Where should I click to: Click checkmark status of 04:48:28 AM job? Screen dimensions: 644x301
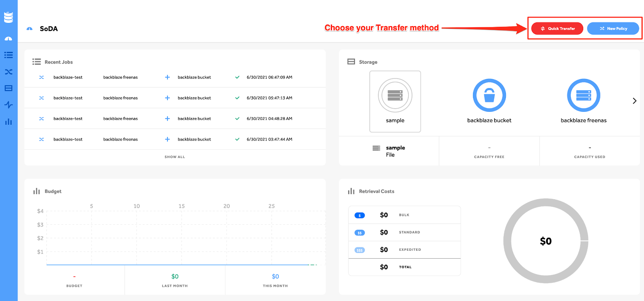[x=237, y=119]
